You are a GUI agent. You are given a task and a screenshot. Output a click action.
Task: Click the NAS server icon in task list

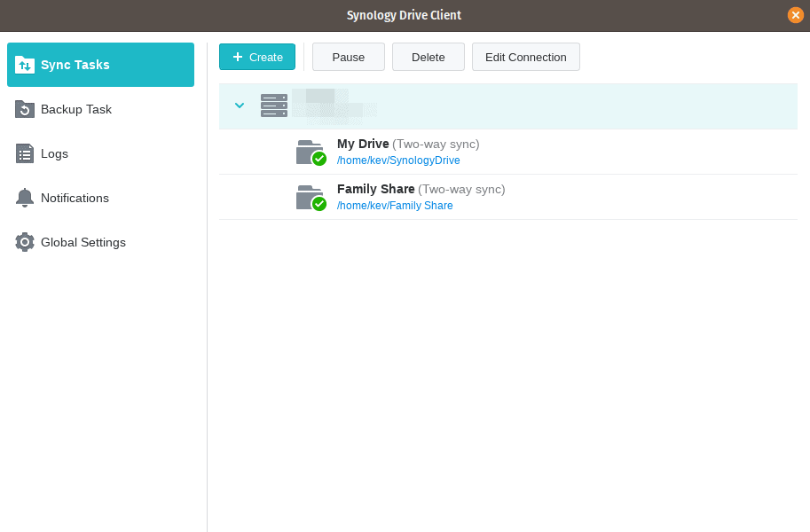273,106
